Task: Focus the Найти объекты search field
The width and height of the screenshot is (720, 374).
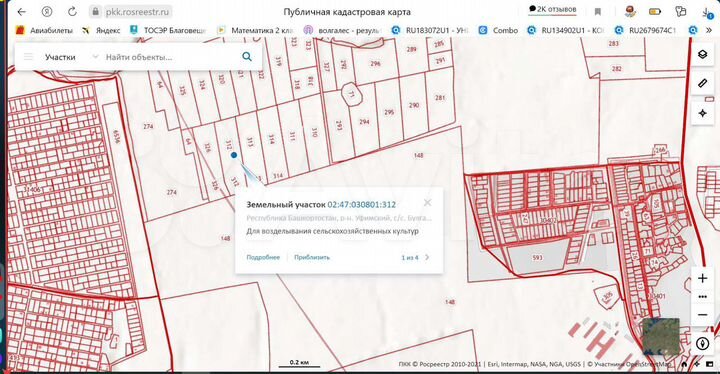Action: coord(170,57)
